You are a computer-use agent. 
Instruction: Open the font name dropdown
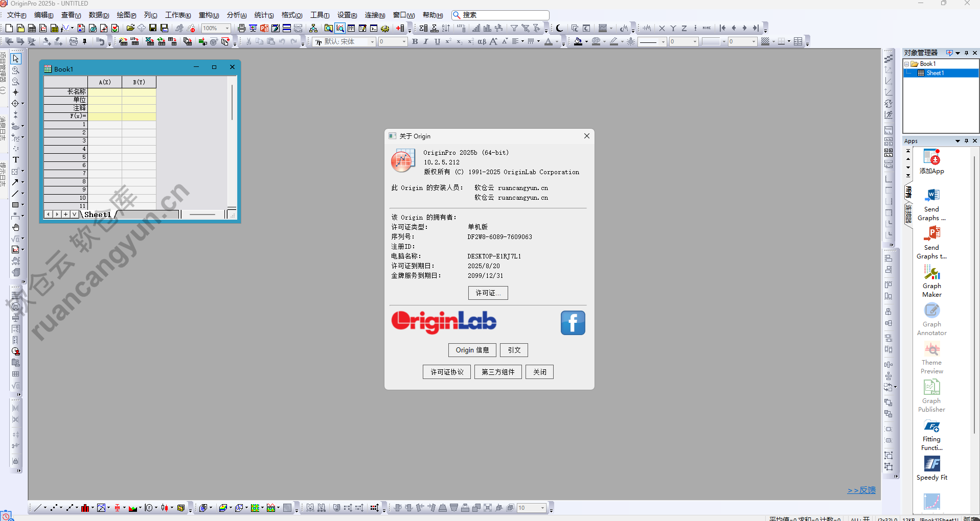tap(372, 42)
